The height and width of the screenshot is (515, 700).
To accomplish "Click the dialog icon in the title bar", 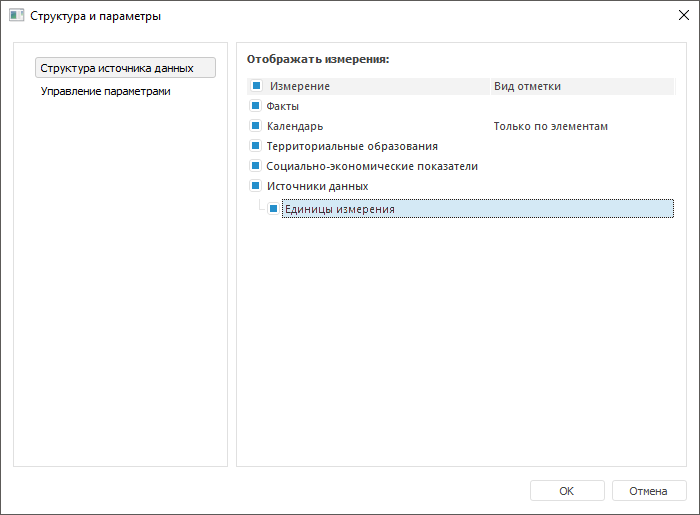I will [16, 16].
